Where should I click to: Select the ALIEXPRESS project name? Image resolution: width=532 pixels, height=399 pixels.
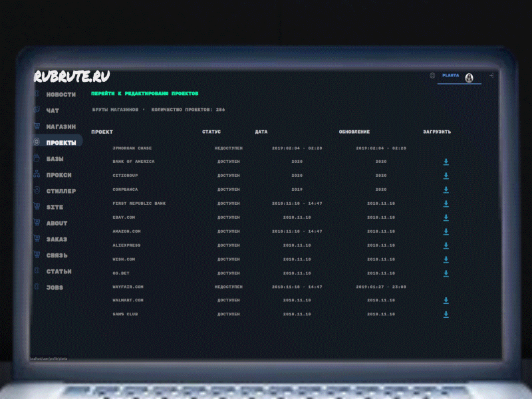126,245
